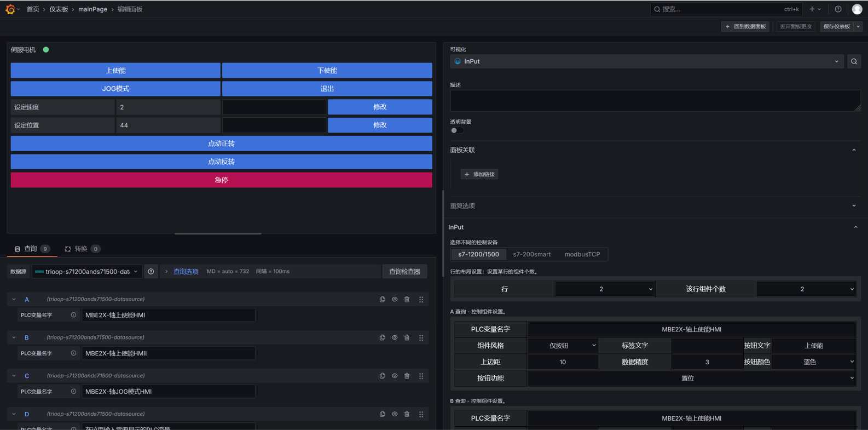868x430 pixels.
Task: Delete query D with trash icon
Action: 407,415
